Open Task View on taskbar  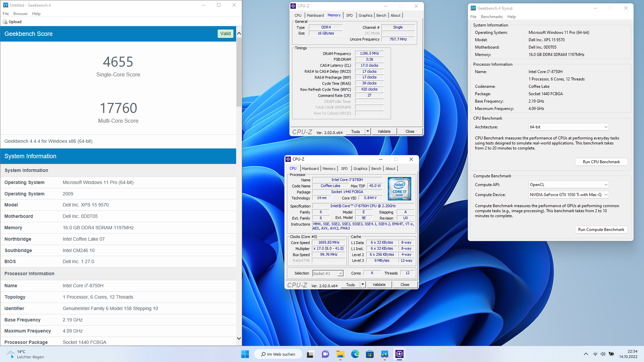coord(310,354)
